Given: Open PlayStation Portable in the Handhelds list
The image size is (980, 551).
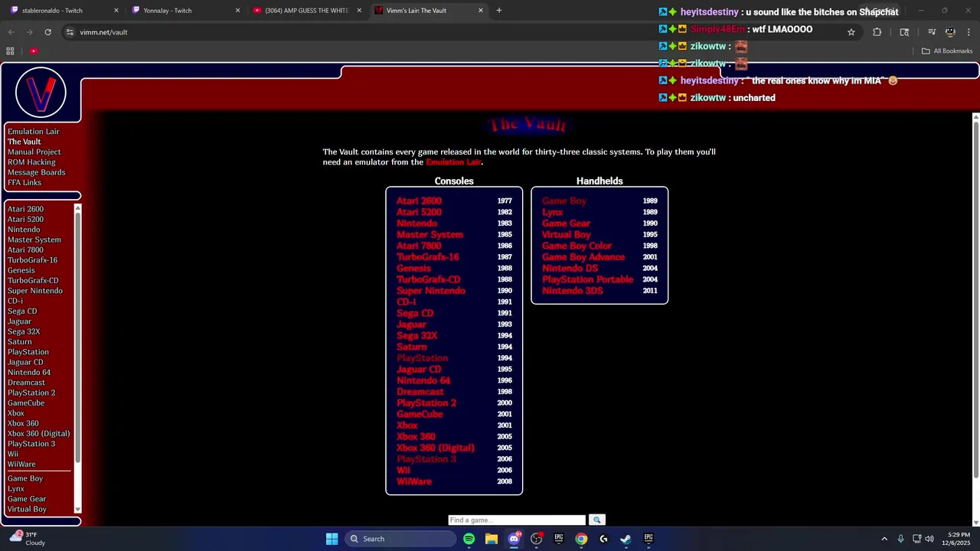Looking at the screenshot, I should point(587,279).
